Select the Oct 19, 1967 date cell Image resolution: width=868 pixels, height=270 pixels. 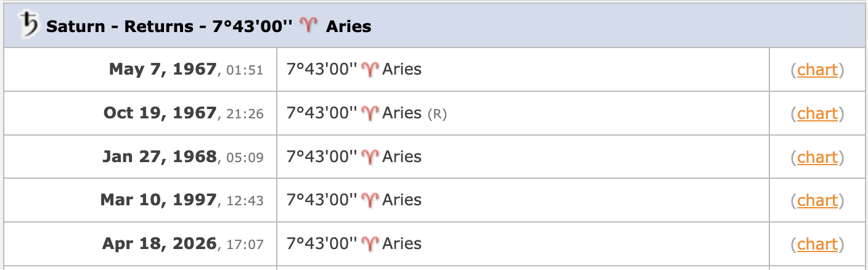(141, 113)
